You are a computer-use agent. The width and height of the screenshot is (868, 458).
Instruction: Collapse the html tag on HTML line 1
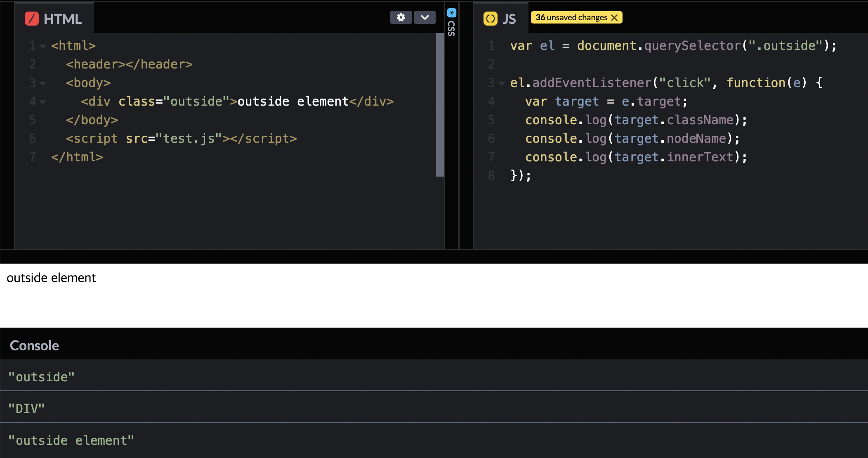pyautogui.click(x=42, y=47)
